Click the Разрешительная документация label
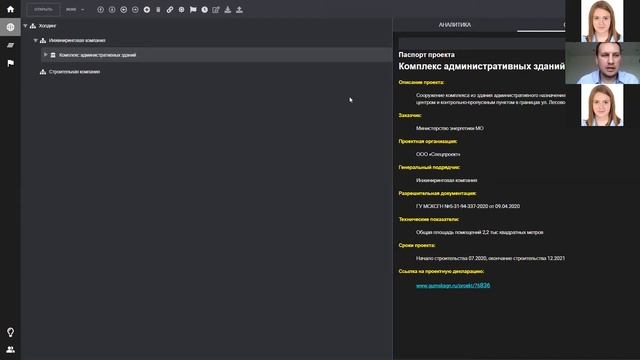This screenshot has height=360, width=640. click(x=438, y=193)
